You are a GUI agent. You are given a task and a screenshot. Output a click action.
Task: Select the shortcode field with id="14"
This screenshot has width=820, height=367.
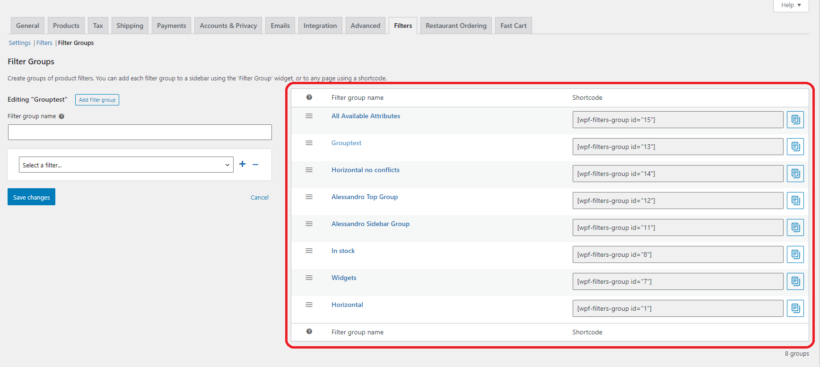coord(678,174)
